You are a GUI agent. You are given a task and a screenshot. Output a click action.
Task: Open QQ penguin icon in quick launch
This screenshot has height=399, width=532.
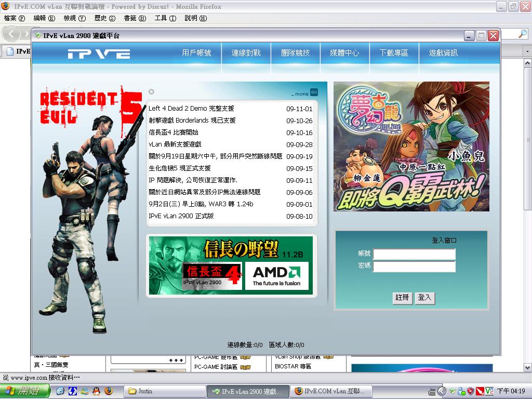(96, 391)
